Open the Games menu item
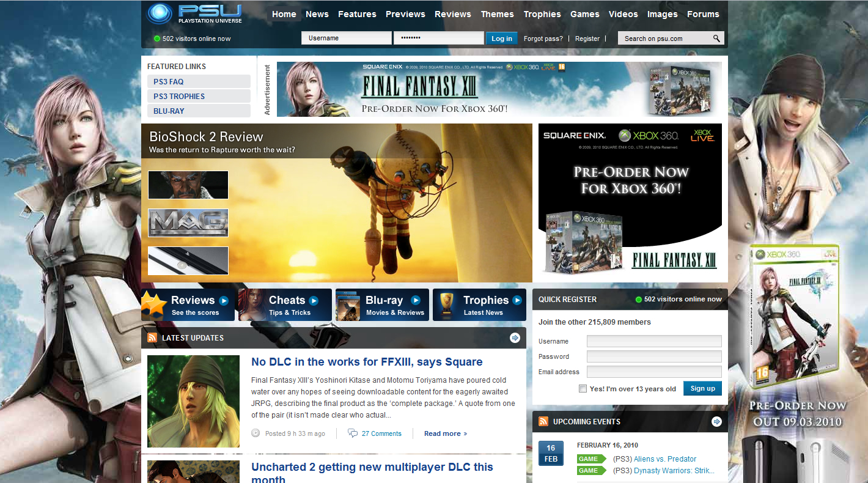 [x=585, y=14]
